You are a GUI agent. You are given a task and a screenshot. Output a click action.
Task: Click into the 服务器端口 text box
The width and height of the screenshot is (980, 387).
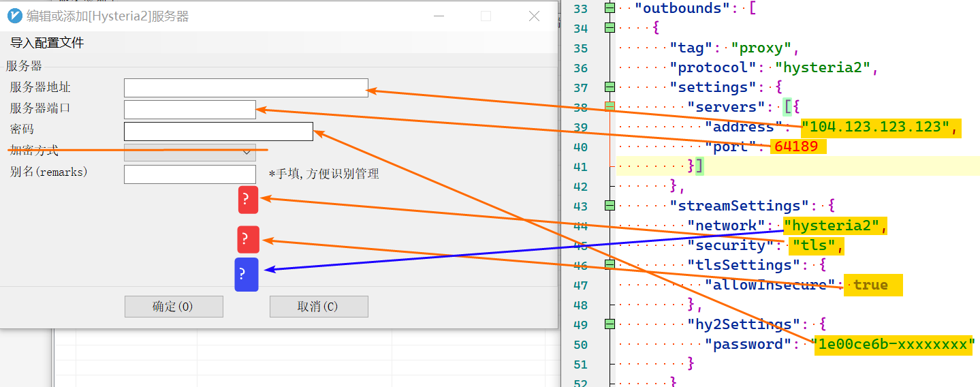tap(189, 110)
